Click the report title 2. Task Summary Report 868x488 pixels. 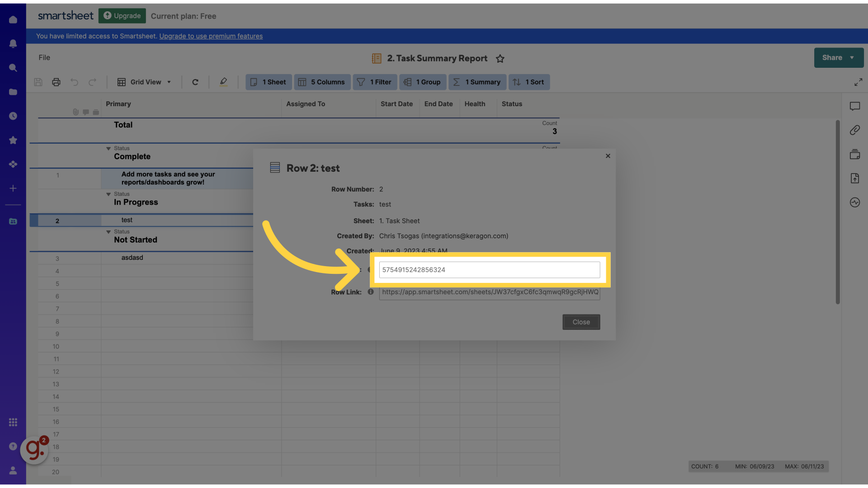tap(437, 58)
